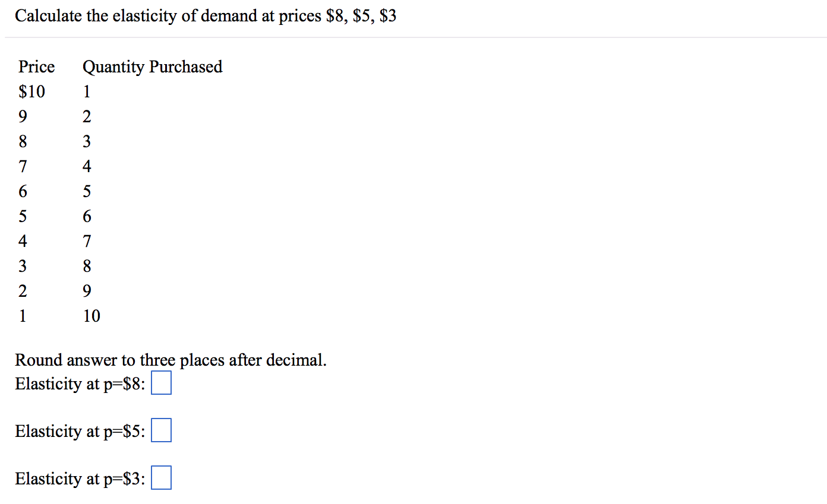Click quantity 9 in the price 2 row
The image size is (827, 504).
click(x=87, y=291)
